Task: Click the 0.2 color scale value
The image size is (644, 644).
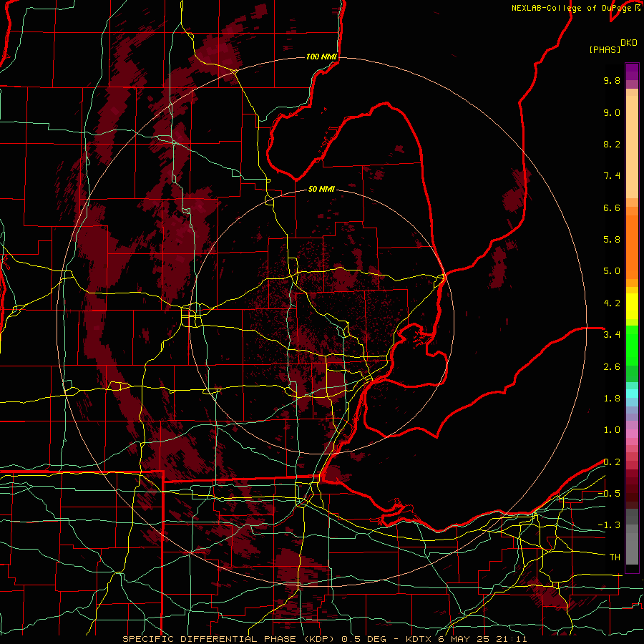Action: tap(612, 462)
